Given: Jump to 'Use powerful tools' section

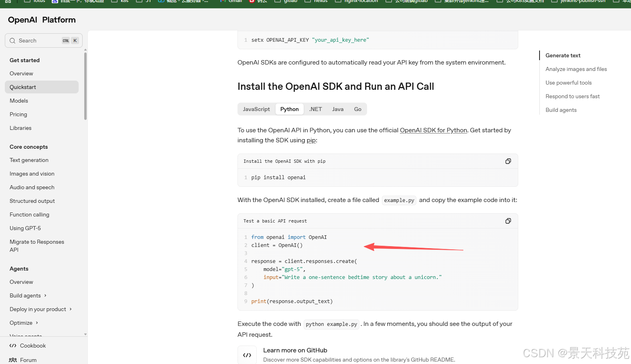Looking at the screenshot, I should click(x=568, y=83).
